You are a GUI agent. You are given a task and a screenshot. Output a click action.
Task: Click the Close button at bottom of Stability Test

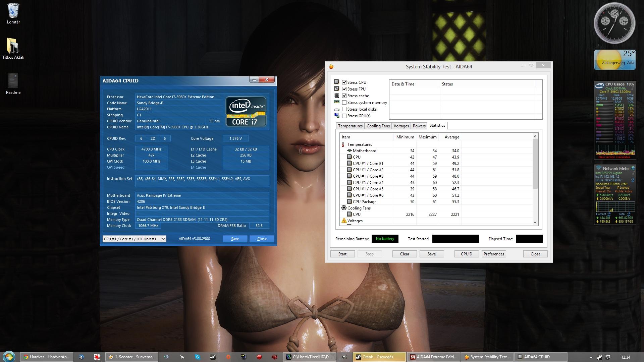coord(535,254)
